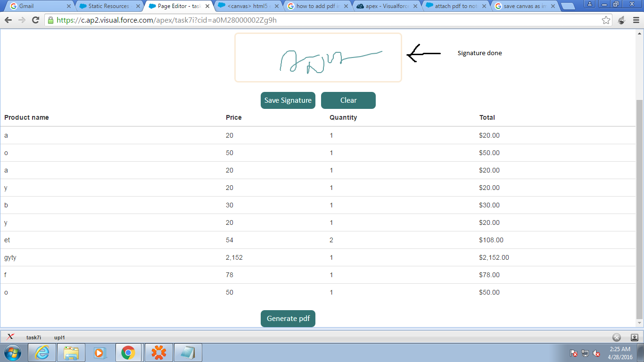Close the Page Editor tab

pyautogui.click(x=207, y=6)
